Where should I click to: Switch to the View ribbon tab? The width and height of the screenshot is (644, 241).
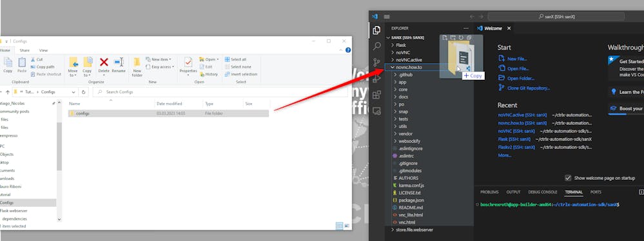[44, 50]
